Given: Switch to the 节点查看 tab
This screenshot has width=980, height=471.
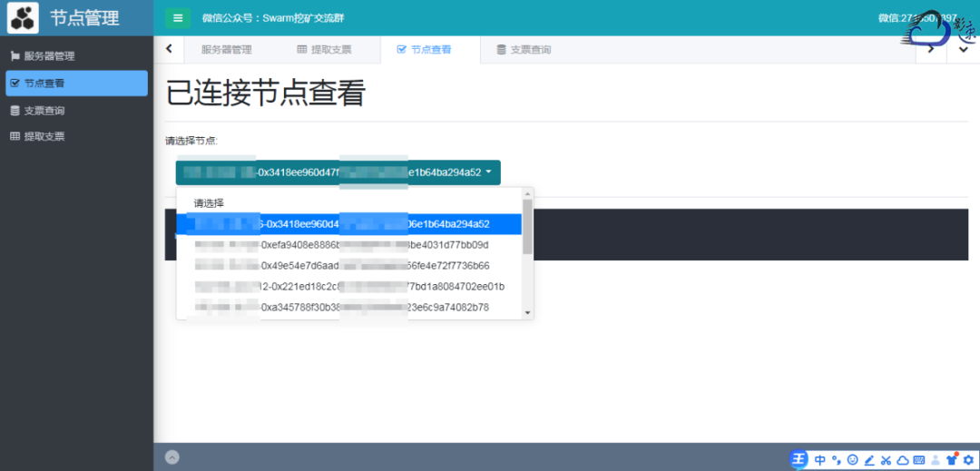Looking at the screenshot, I should [x=430, y=50].
